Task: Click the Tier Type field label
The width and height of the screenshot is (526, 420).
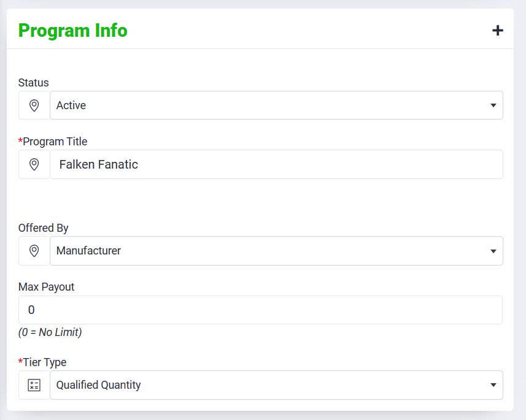Action: pyautogui.click(x=44, y=362)
